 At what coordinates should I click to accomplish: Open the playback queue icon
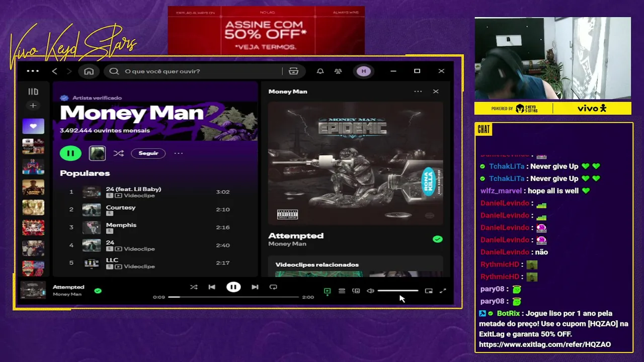point(342,291)
